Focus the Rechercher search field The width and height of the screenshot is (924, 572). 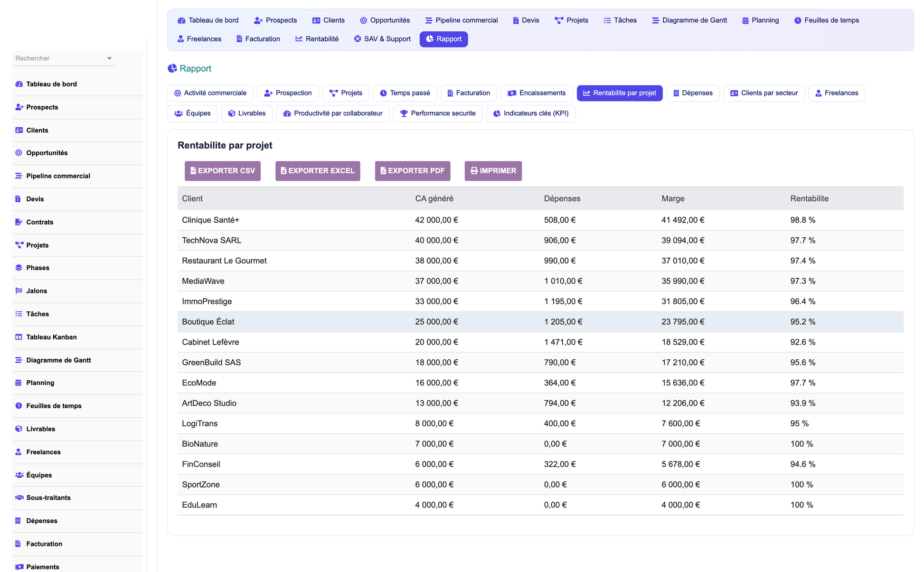click(x=64, y=58)
